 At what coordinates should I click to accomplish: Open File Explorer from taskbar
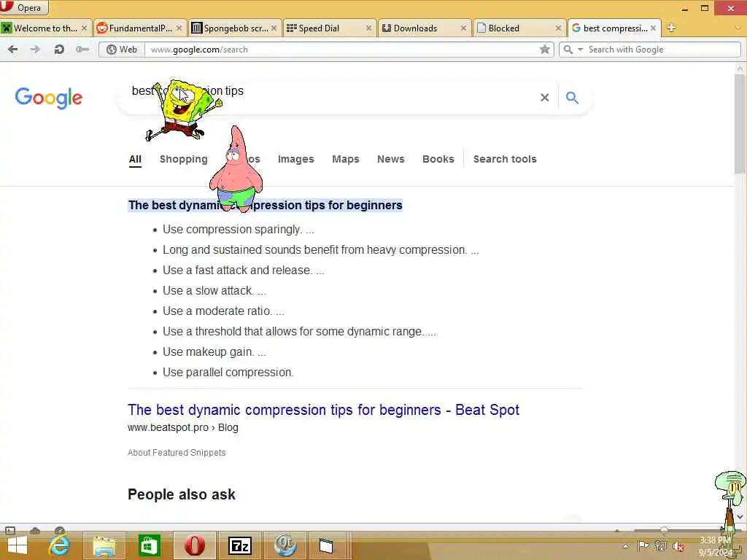pos(104,546)
